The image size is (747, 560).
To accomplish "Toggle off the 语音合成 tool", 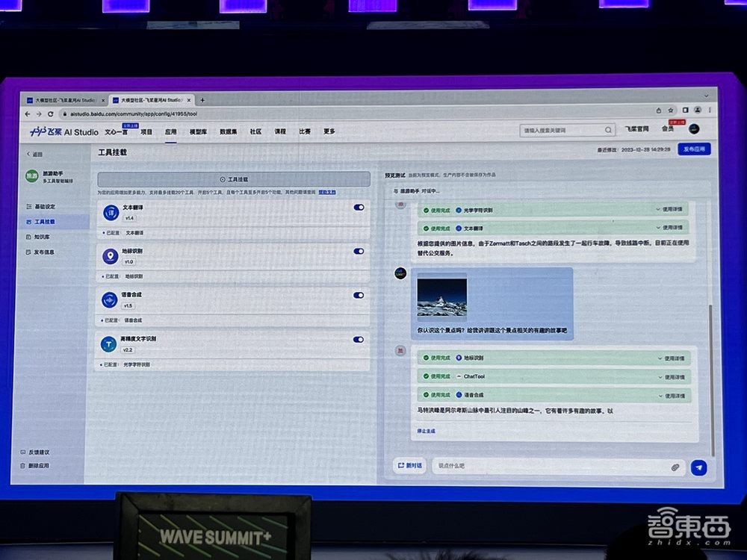I will coord(359,295).
